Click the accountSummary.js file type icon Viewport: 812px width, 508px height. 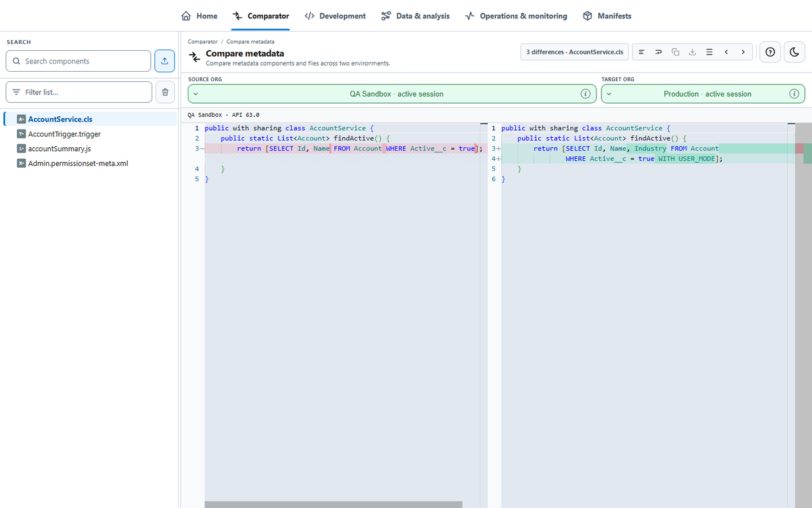pos(22,149)
